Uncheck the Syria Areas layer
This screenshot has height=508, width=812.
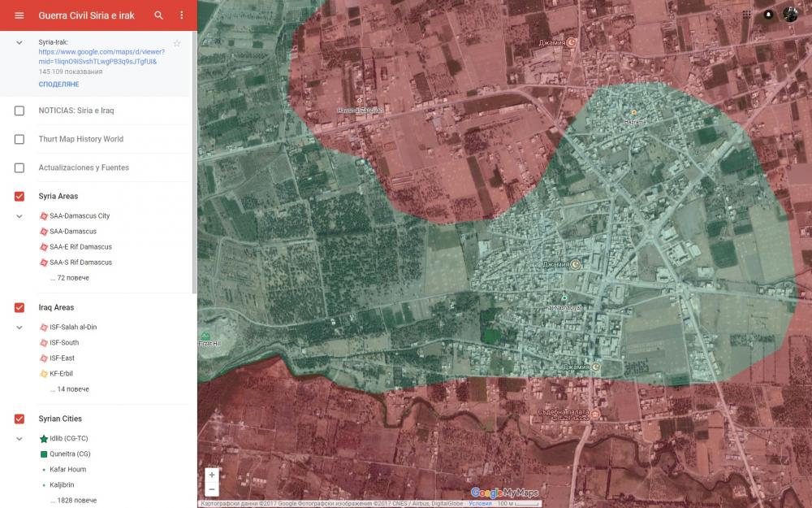[19, 197]
